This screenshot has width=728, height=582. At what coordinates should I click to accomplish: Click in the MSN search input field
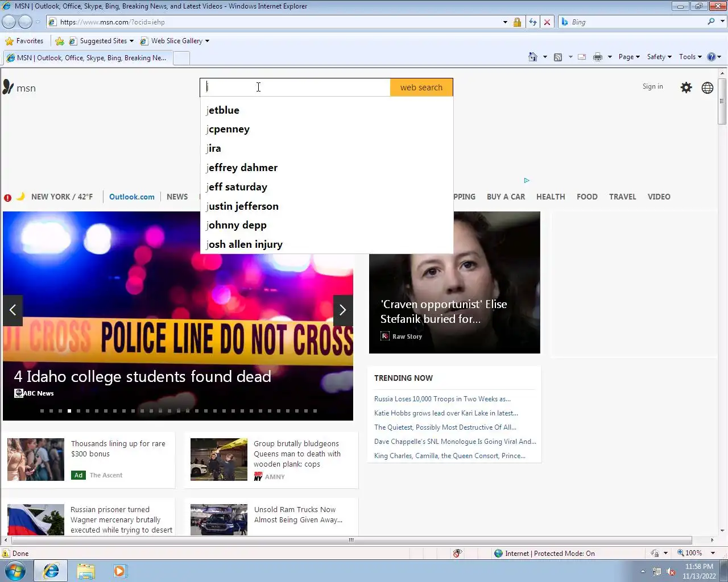[x=295, y=88]
